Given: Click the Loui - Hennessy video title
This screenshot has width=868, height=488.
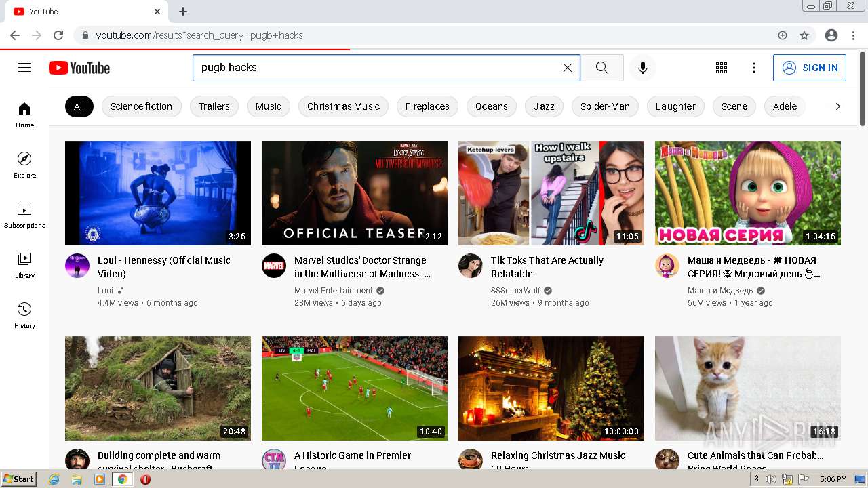Looking at the screenshot, I should (164, 267).
